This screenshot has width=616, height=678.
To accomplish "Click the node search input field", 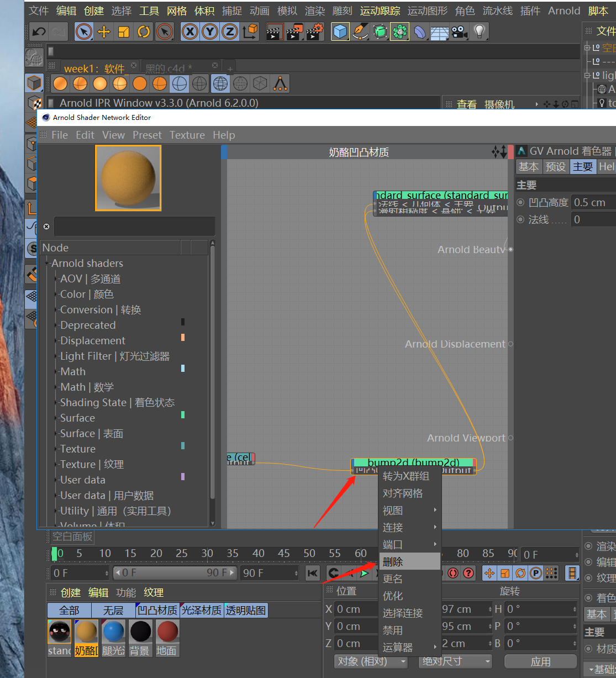I will 134,227.
